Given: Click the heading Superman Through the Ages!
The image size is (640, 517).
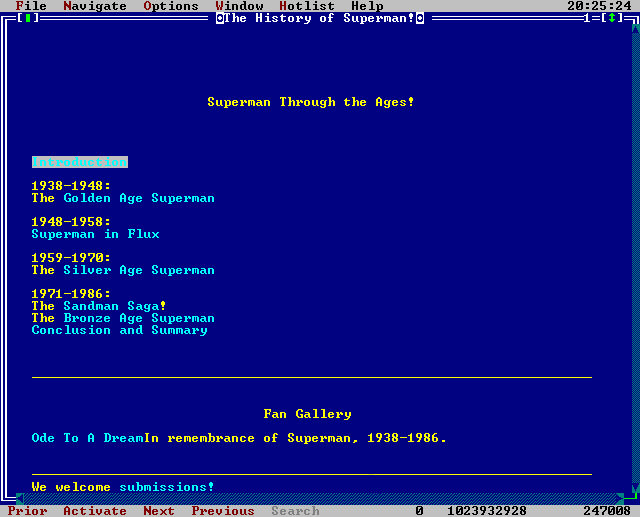Looking at the screenshot, I should [x=311, y=102].
